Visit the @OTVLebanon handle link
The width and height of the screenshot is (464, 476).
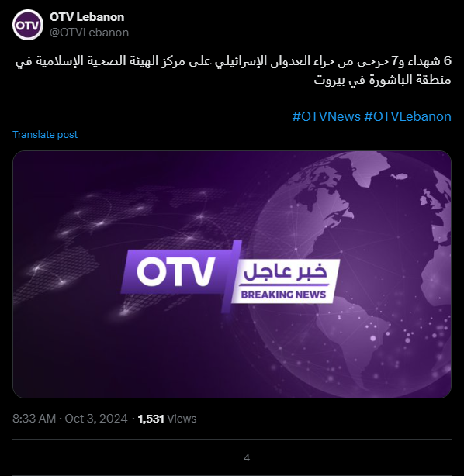(x=89, y=33)
